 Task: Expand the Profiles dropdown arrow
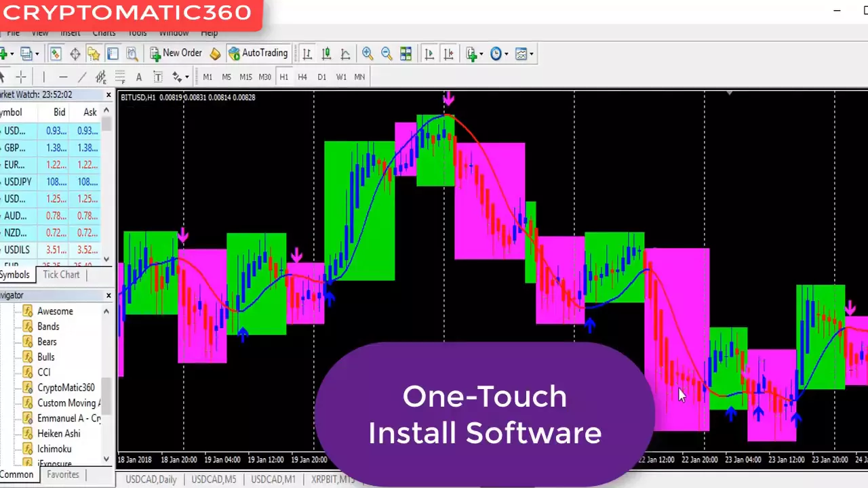(37, 54)
